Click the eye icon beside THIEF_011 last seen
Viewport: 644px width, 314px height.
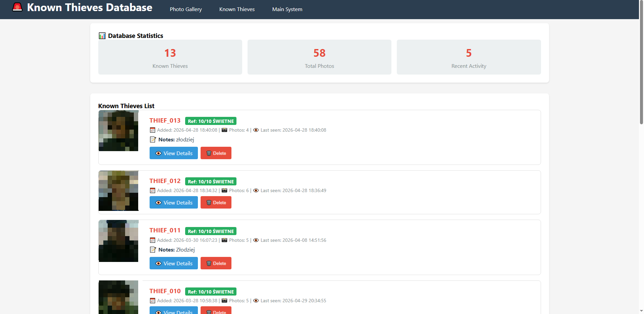(x=256, y=240)
